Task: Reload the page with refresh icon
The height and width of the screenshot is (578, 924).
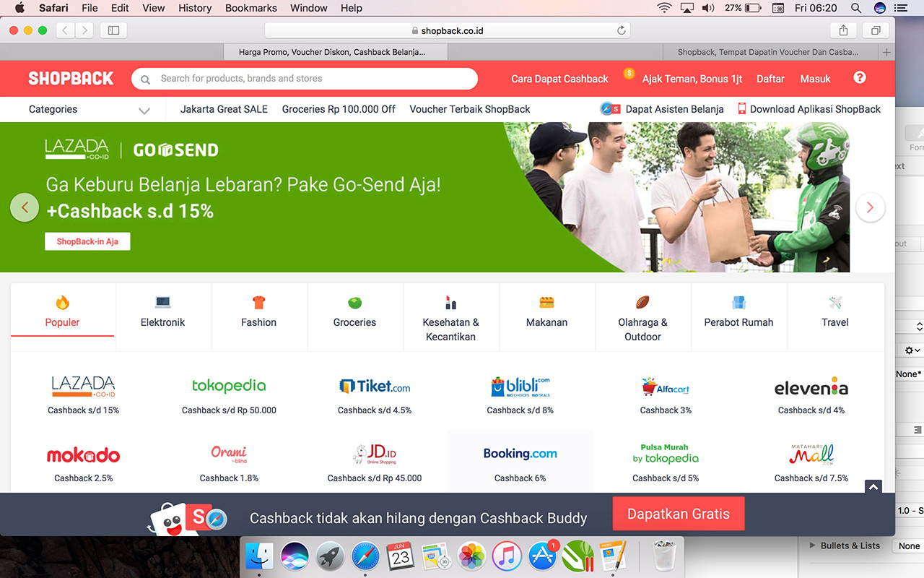Action: 621,30
